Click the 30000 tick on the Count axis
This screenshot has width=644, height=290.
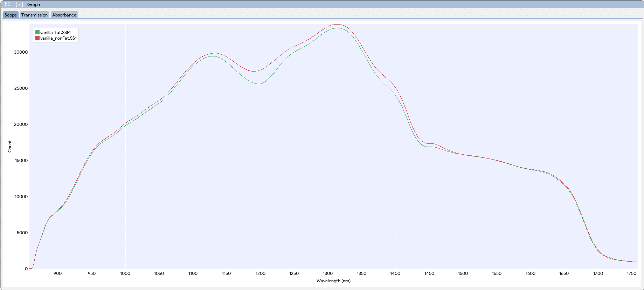[21, 52]
